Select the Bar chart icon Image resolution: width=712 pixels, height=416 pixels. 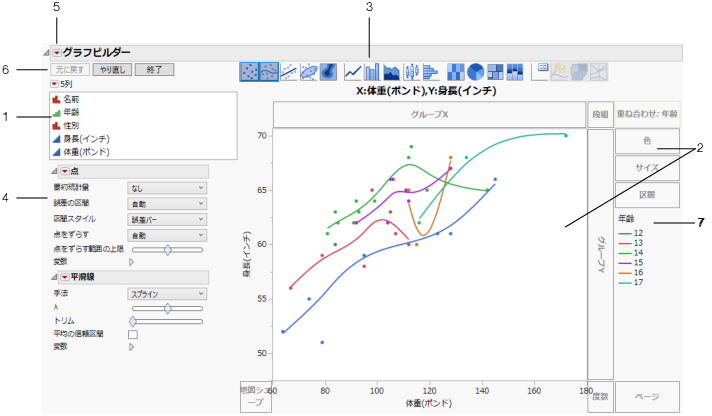tap(372, 72)
